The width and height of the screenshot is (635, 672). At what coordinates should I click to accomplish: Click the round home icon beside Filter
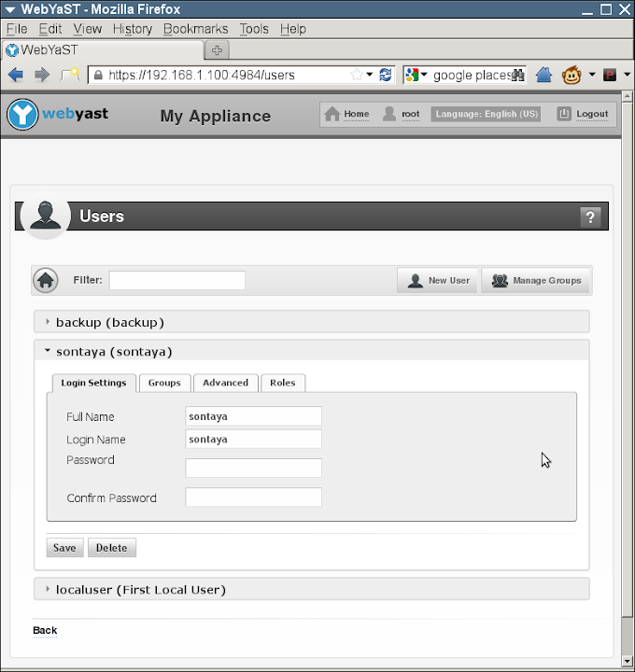(x=46, y=281)
